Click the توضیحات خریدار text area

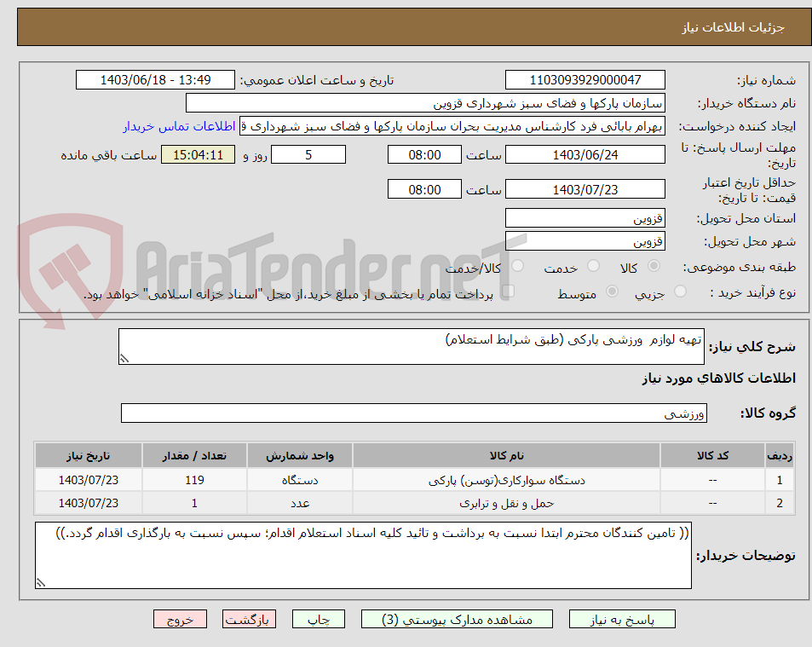pos(363,555)
